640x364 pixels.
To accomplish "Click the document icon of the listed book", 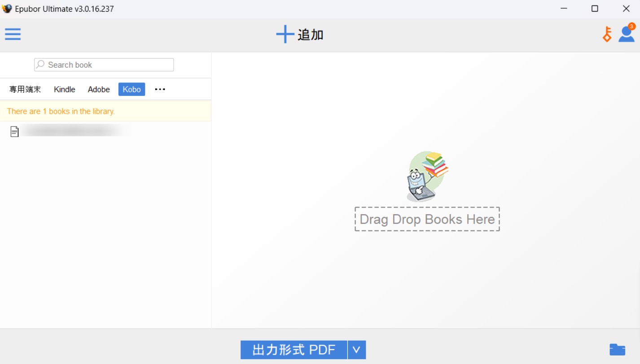I will click(x=15, y=131).
